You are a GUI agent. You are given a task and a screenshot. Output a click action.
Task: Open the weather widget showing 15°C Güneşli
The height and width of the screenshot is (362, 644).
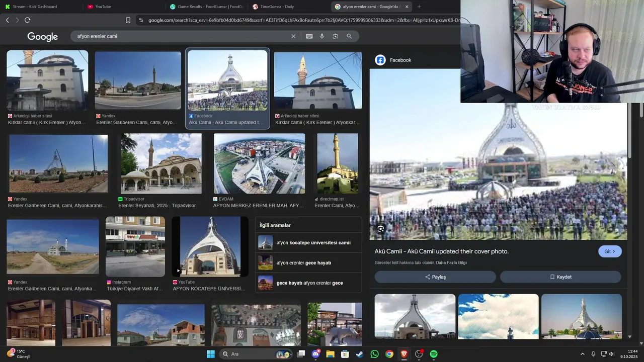[x=19, y=354]
